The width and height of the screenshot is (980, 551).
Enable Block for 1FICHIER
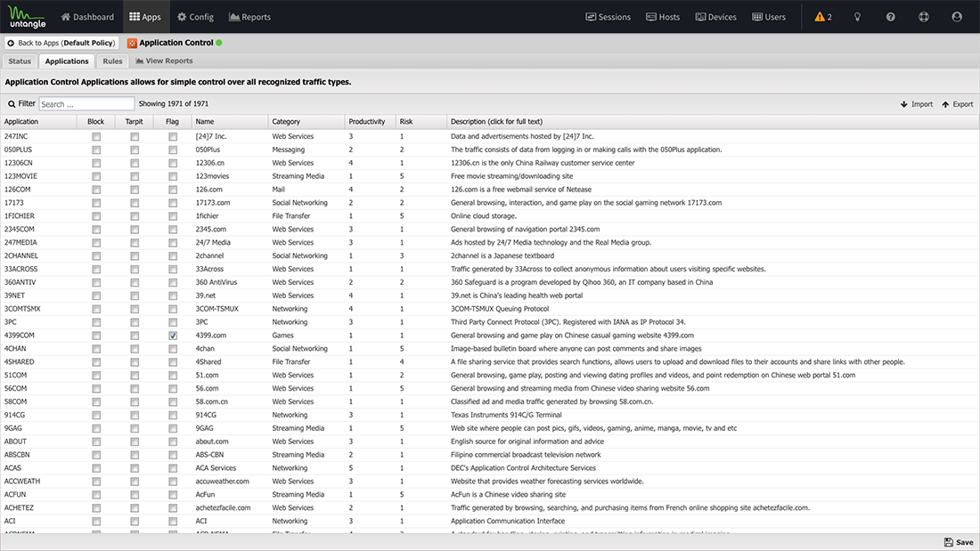96,216
